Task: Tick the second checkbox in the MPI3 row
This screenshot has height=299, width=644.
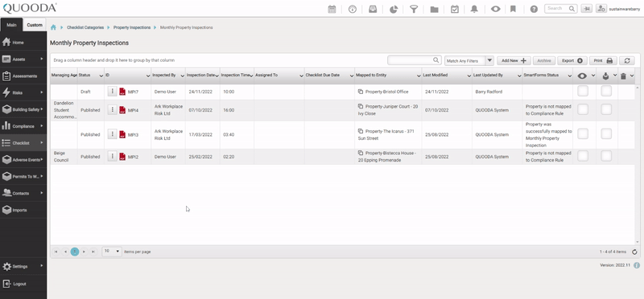Action: point(606,133)
